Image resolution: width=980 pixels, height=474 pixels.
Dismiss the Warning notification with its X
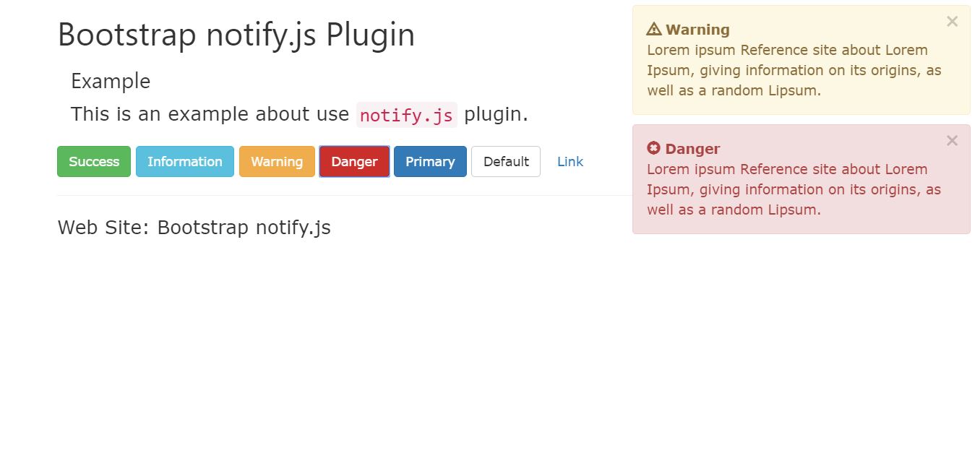click(952, 22)
